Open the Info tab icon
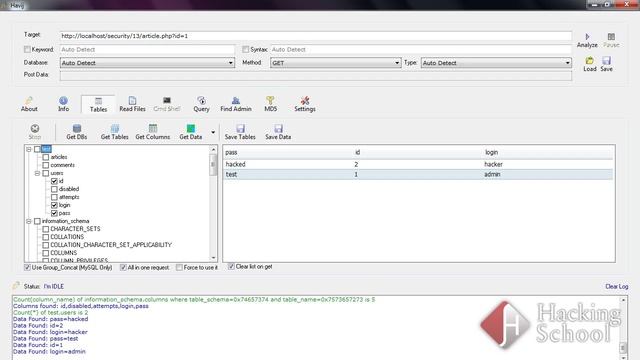 point(63,100)
